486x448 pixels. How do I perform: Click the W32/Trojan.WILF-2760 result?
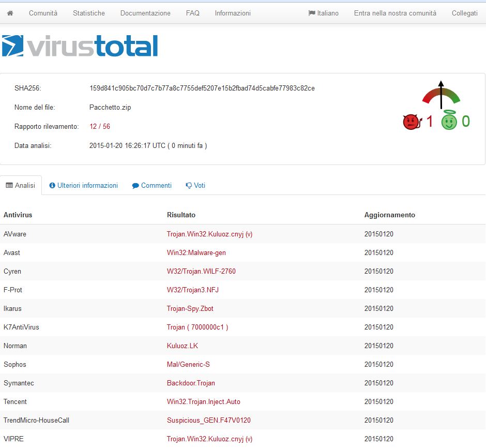201,271
